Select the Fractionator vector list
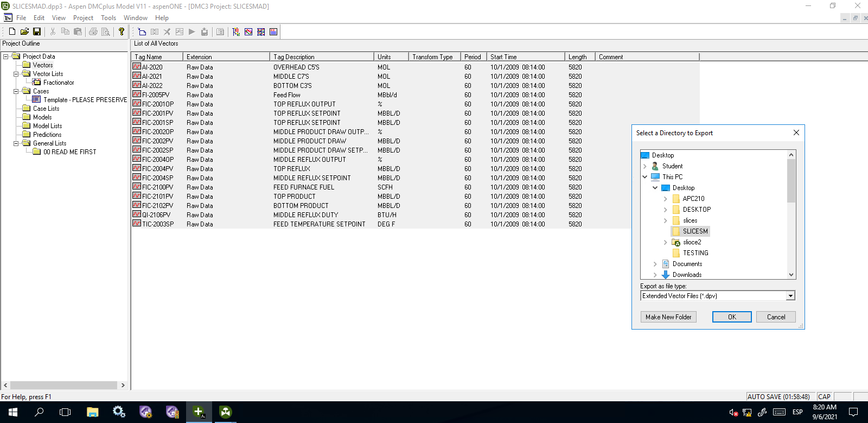 59,83
